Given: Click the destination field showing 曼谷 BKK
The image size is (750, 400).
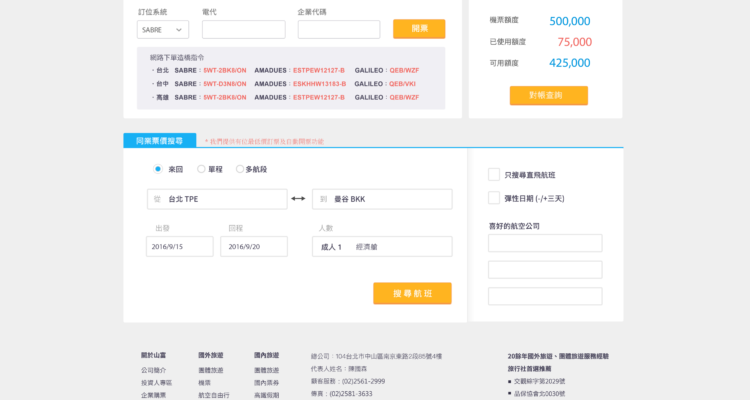Looking at the screenshot, I should tap(382, 199).
